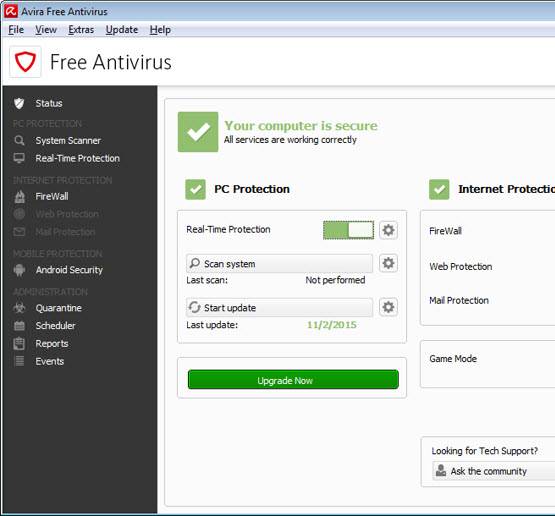Click the community person icon

click(441, 471)
